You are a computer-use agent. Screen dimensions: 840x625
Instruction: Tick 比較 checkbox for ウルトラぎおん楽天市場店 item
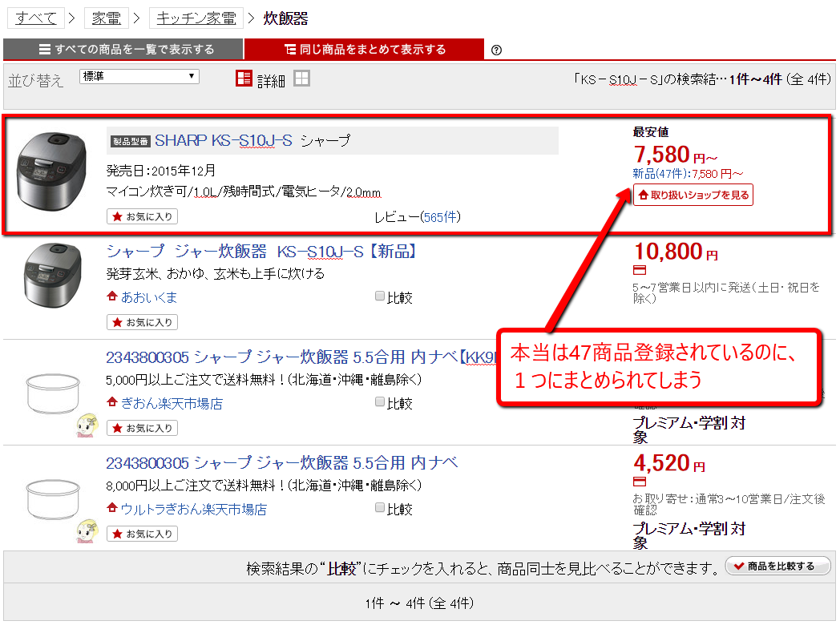pyautogui.click(x=380, y=507)
